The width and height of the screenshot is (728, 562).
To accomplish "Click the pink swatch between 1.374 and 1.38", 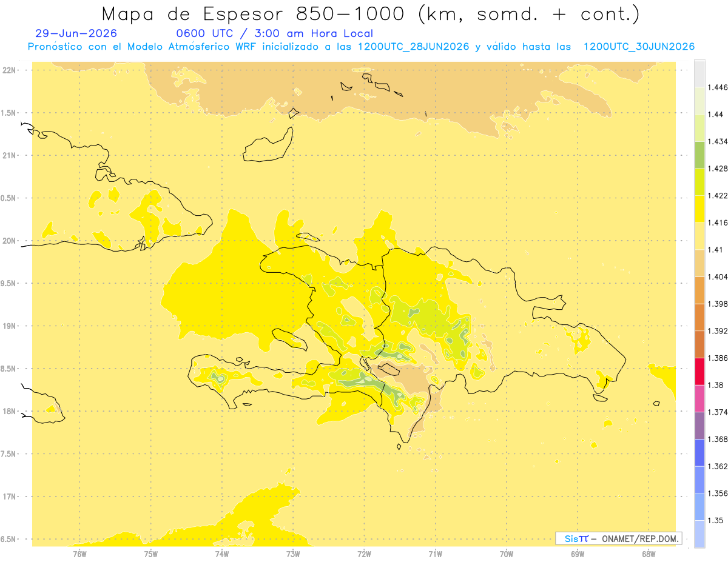I will point(699,398).
